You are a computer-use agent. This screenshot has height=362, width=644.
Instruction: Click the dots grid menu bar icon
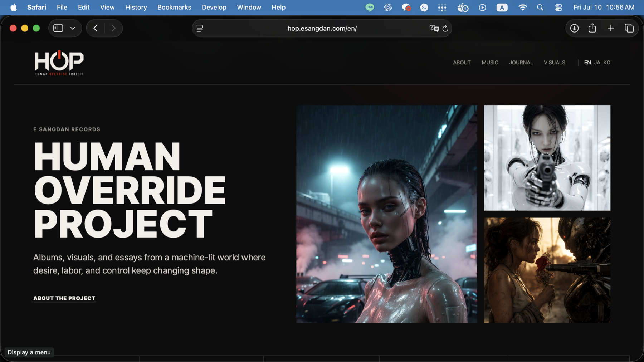(x=442, y=7)
